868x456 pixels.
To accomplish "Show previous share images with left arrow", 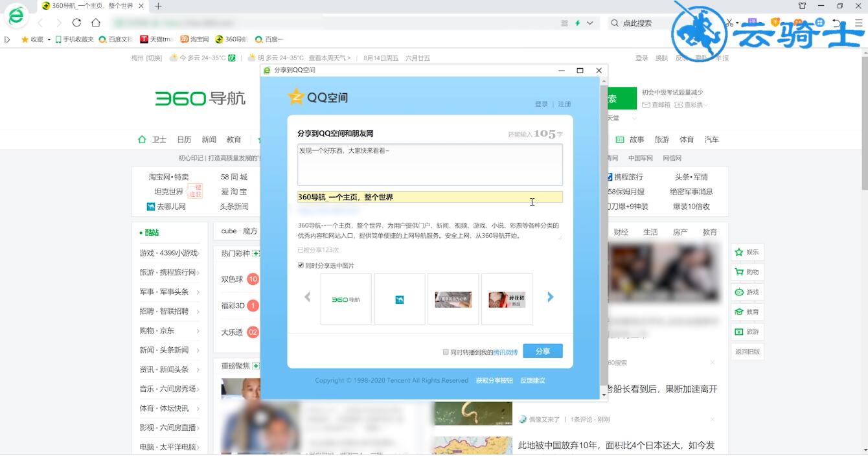I will point(308,297).
